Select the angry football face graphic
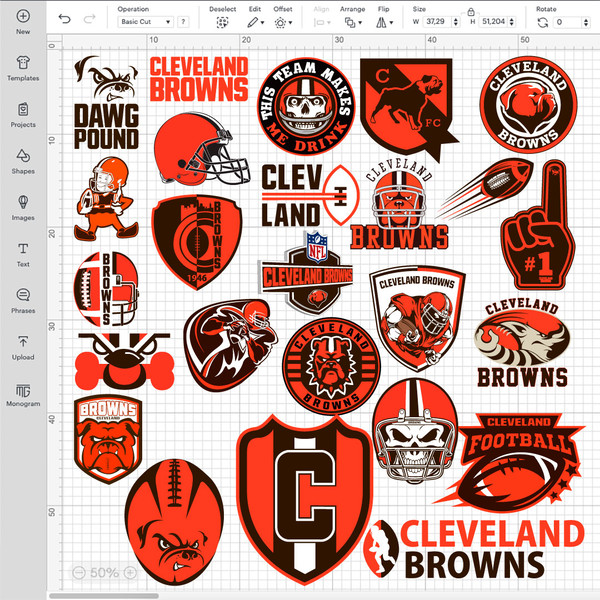 pos(174,522)
